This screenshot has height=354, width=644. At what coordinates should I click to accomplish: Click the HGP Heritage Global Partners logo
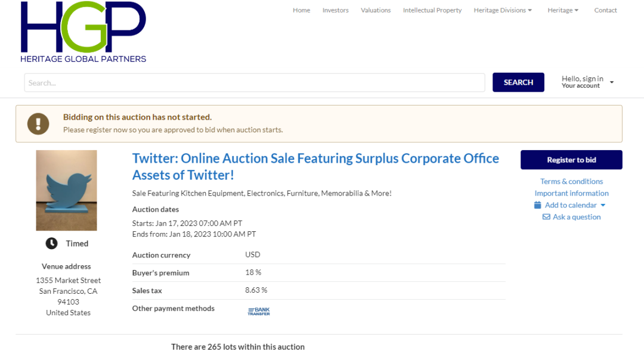pos(83,32)
